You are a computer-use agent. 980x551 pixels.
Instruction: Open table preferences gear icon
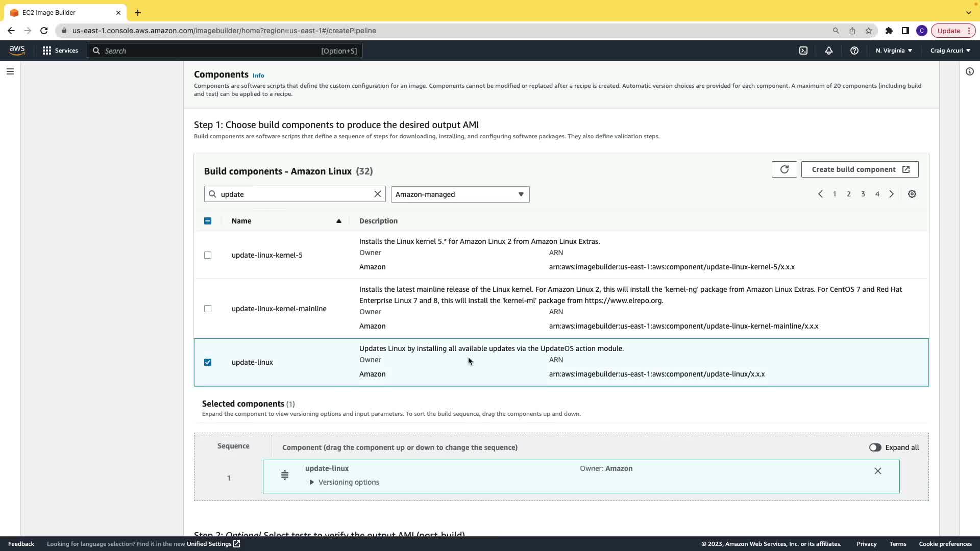(x=912, y=194)
